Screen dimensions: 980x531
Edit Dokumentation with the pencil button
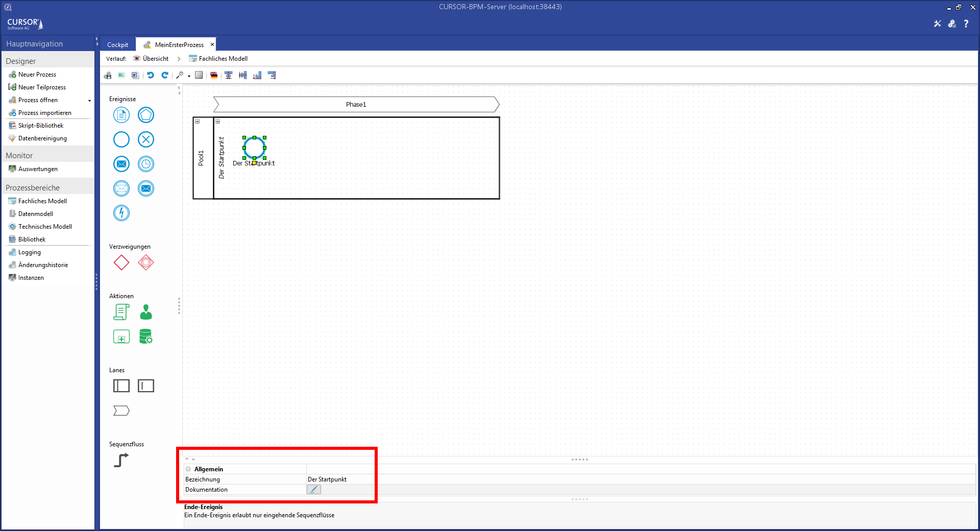point(313,490)
